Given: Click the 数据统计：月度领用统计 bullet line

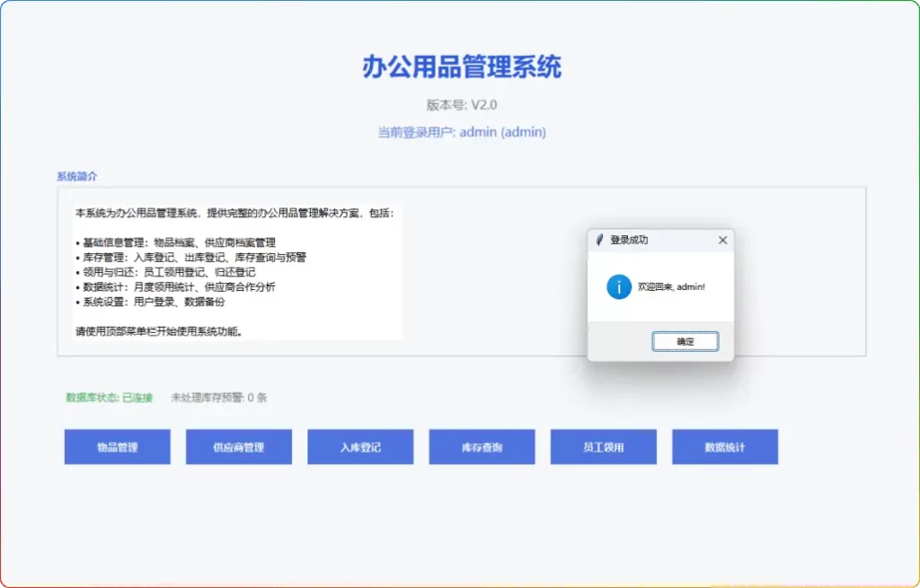Looking at the screenshot, I should coord(175,286).
